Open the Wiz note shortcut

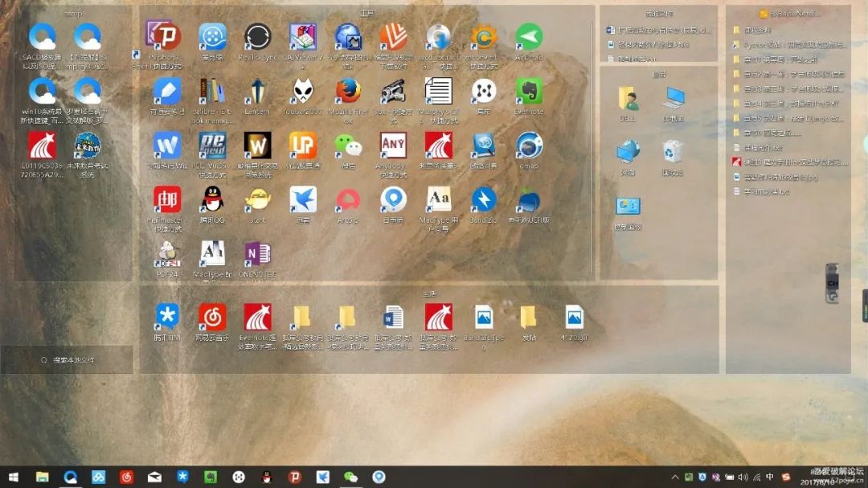pyautogui.click(x=167, y=146)
